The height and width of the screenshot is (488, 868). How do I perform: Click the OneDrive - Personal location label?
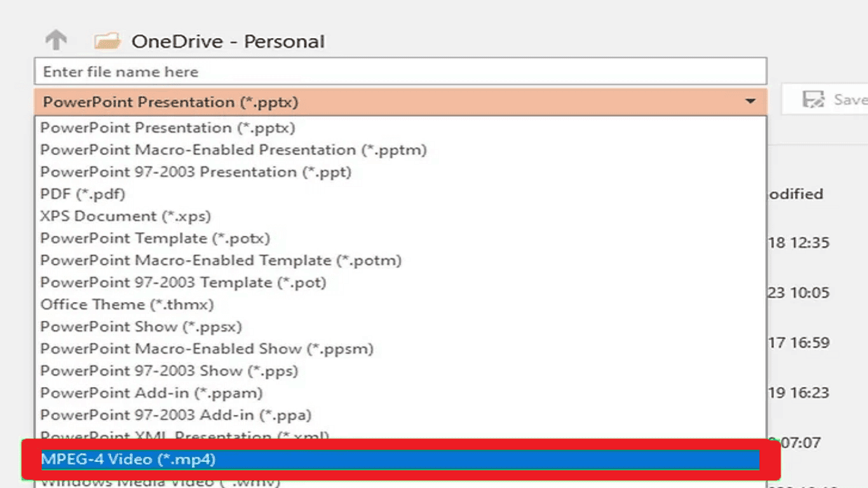[x=227, y=42]
